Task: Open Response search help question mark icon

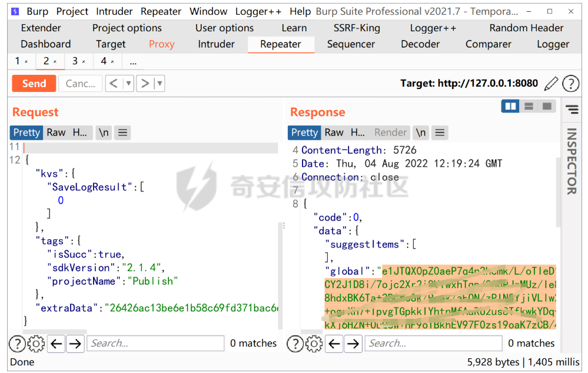Action: point(295,344)
